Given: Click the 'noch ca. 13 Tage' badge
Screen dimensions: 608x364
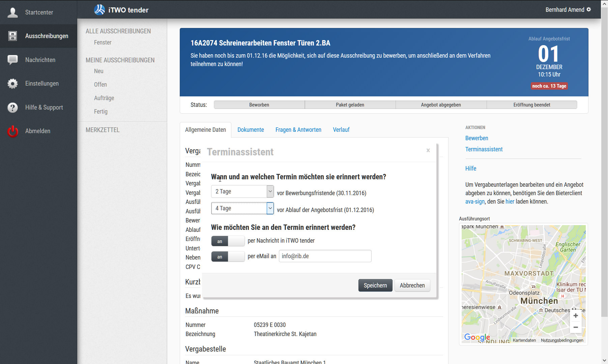Looking at the screenshot, I should click(x=549, y=86).
